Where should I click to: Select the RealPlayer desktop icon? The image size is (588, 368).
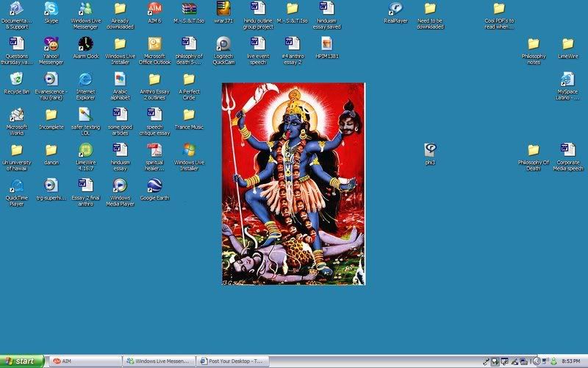point(395,9)
